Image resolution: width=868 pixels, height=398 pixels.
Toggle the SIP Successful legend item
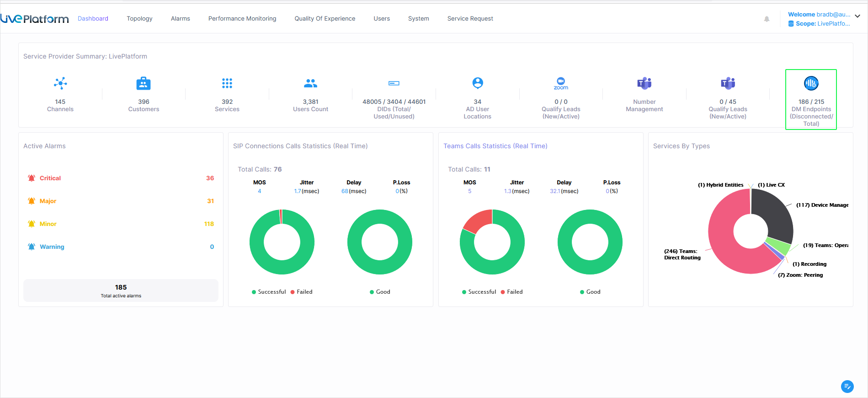tap(269, 292)
